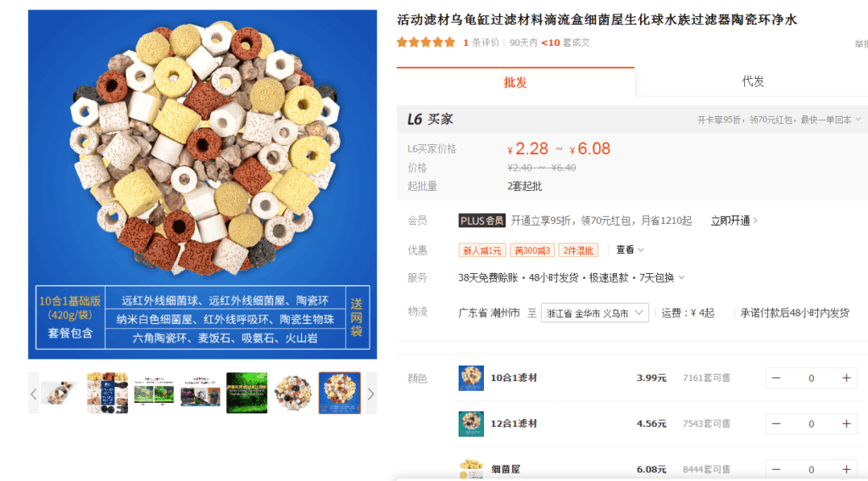This screenshot has width=868, height=481.
Task: Select the 10合1滤材 color option image
Action: click(471, 378)
